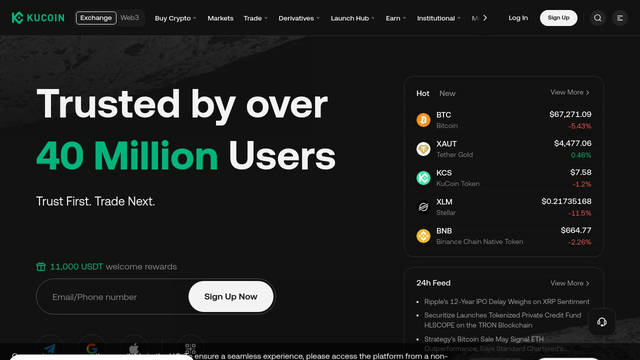
Task: Sign in with the Apple icon
Action: [x=133, y=348]
